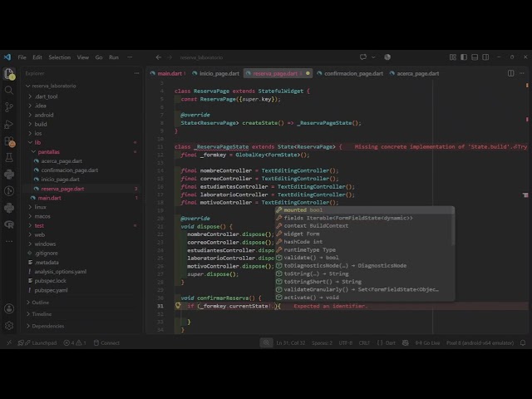Viewport: 532px width, 399px height.
Task: Select the validate() suggestion
Action: (364, 258)
